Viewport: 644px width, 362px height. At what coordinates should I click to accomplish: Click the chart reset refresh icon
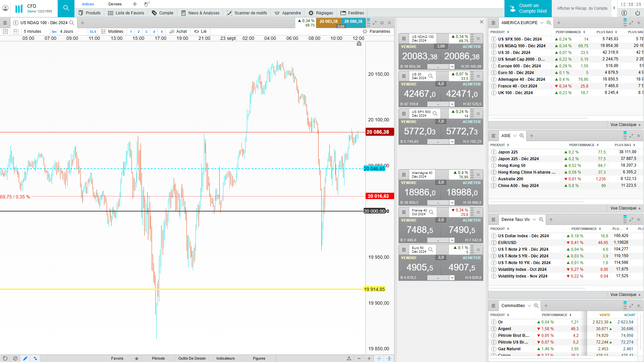click(5, 358)
